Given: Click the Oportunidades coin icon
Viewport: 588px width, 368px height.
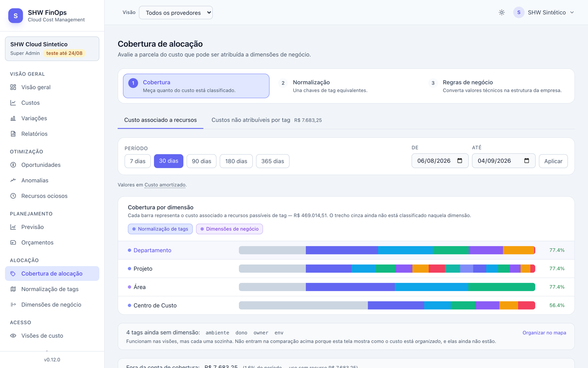Looking at the screenshot, I should (x=13, y=165).
